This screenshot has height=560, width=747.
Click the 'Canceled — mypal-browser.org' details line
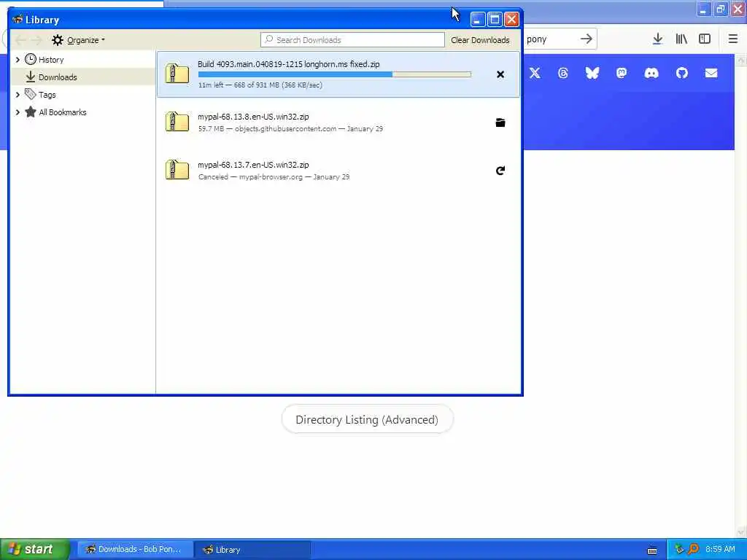point(274,176)
